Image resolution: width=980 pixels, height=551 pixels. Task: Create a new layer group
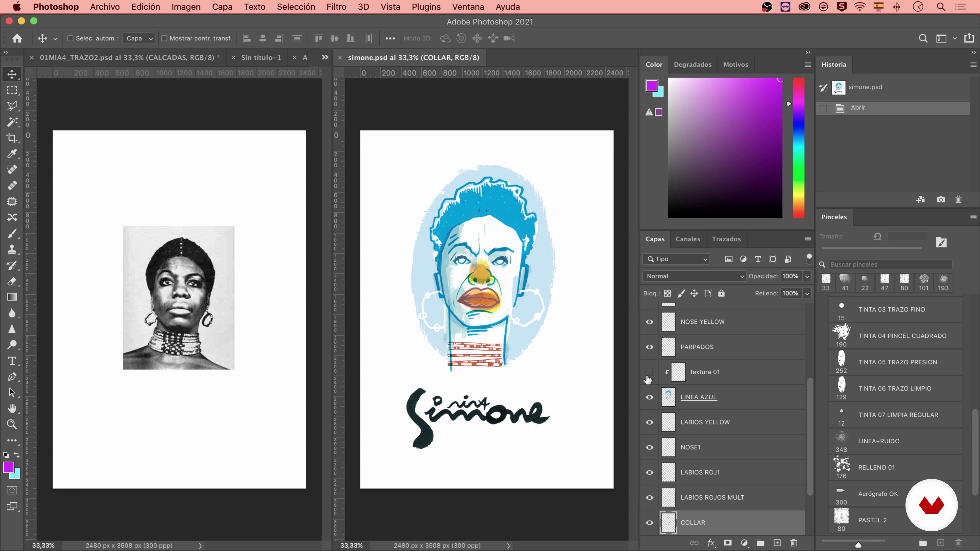761,543
